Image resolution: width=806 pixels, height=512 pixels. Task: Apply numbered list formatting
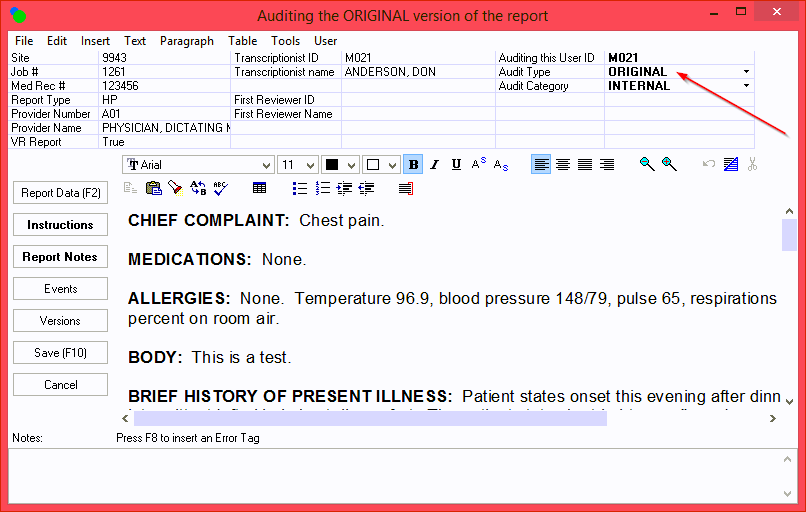pos(322,188)
